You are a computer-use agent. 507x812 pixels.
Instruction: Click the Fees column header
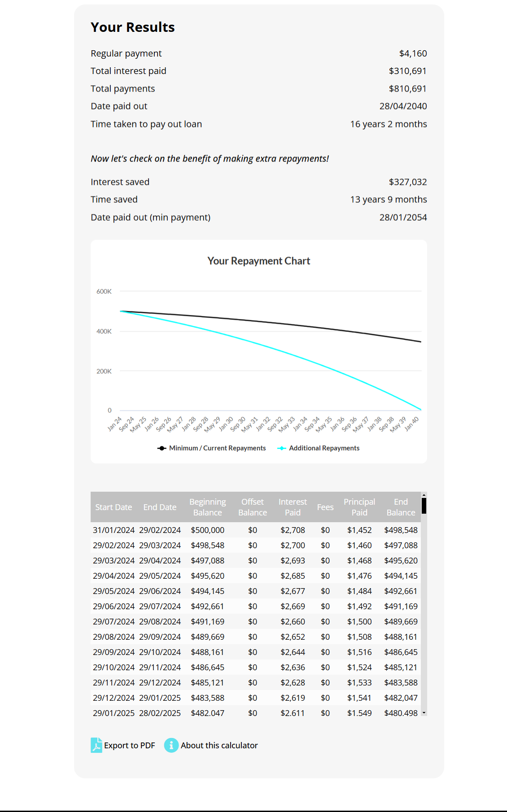pos(325,507)
